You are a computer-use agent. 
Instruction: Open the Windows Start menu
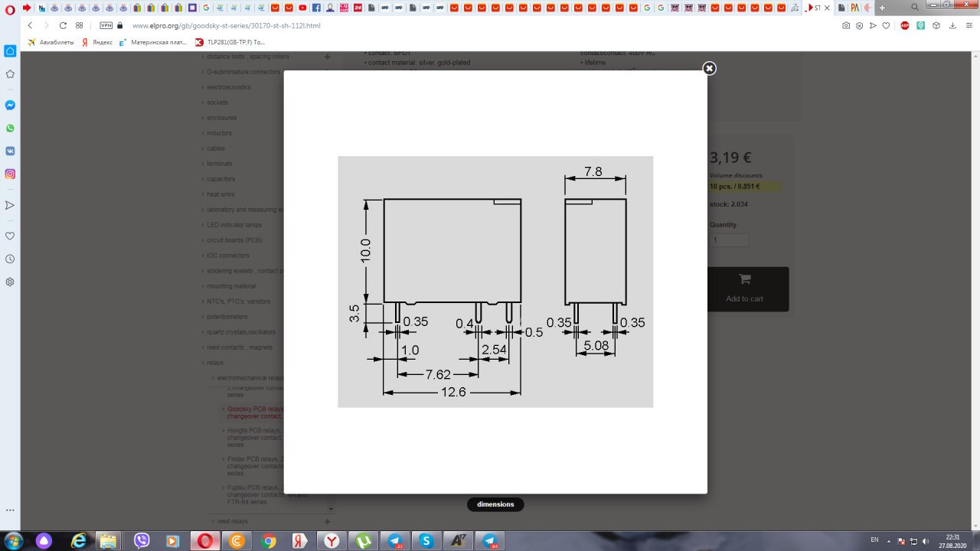[x=15, y=541]
